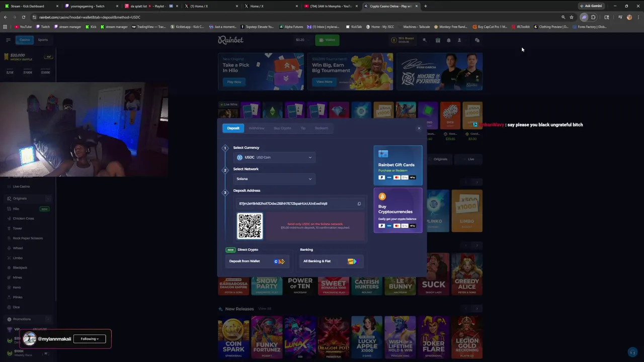Open the Rainbet Gift Cards card

coord(397,165)
